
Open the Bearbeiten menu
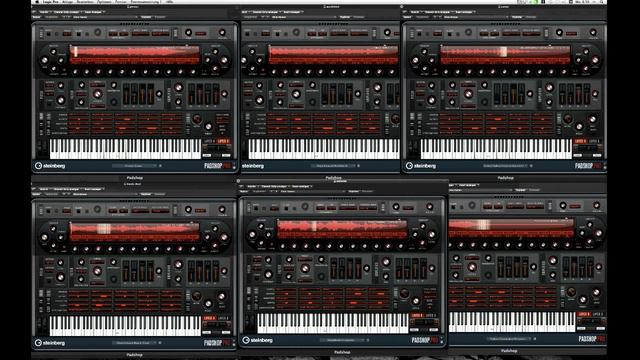[85, 2]
